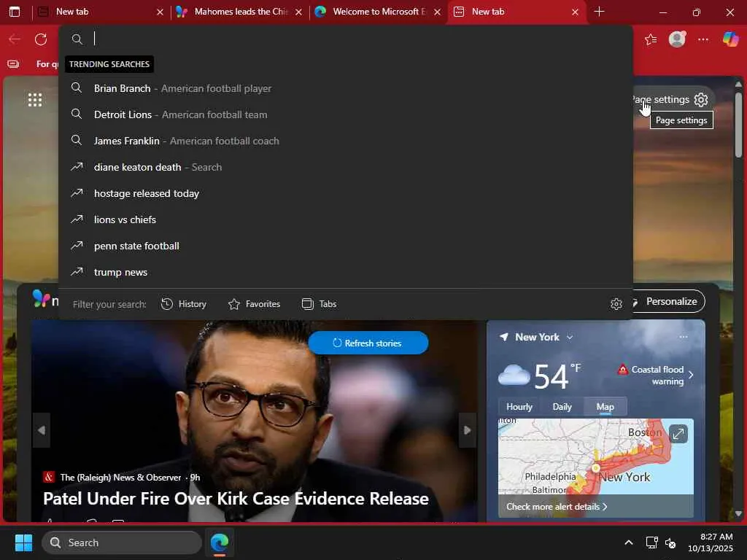Expand the weather map fullscreen icon
This screenshot has height=560, width=747.
678,434
